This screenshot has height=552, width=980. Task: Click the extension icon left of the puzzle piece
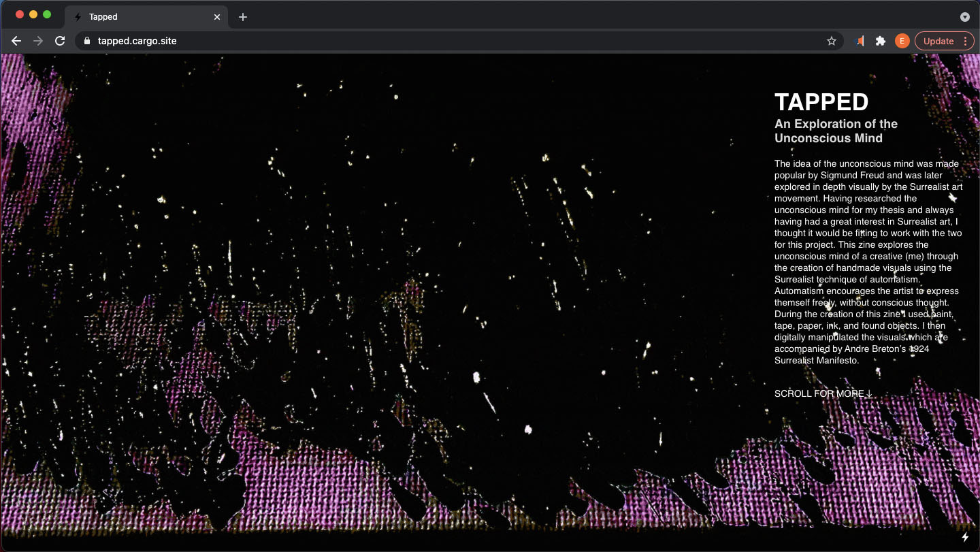(860, 41)
